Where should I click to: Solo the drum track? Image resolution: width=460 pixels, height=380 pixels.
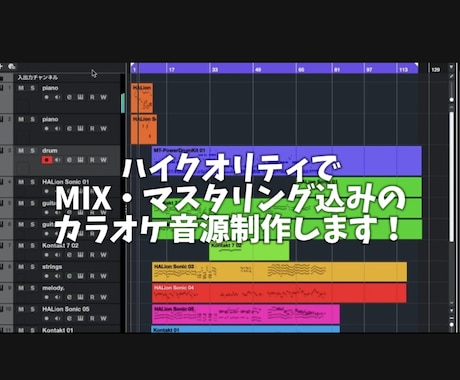pos(32,151)
